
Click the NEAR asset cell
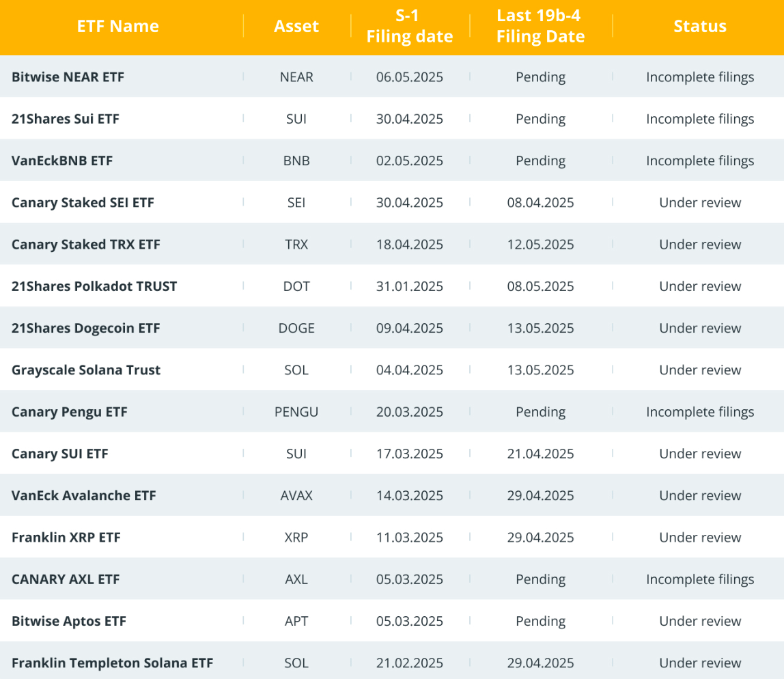[296, 77]
